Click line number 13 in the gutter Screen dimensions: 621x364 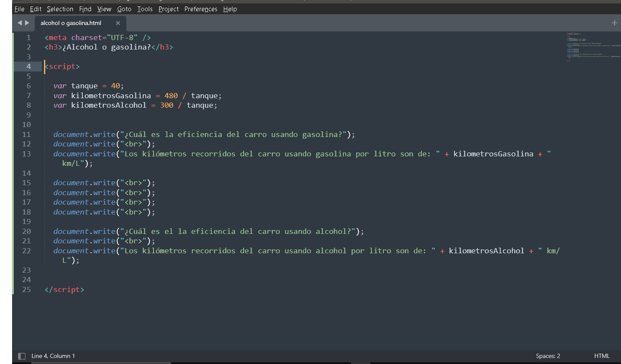(x=26, y=154)
